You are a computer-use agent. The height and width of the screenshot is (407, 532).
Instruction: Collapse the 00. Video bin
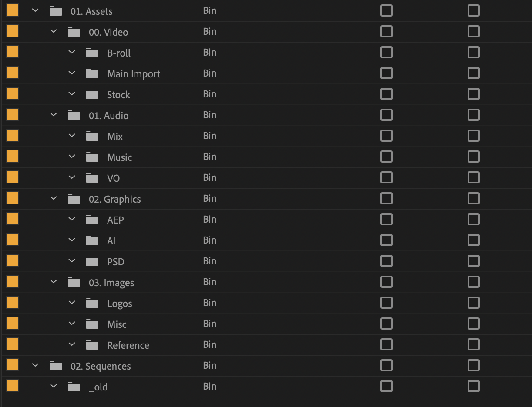point(54,31)
